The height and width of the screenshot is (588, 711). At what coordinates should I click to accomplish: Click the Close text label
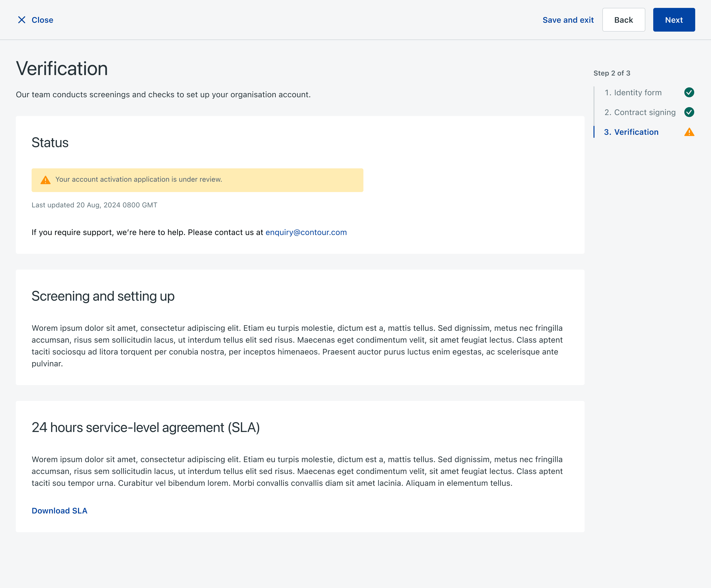[42, 20]
